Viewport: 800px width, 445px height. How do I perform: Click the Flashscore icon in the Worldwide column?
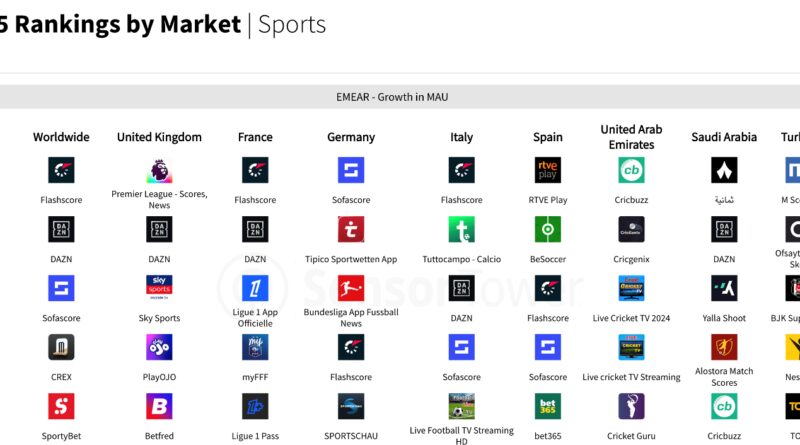[x=61, y=171]
